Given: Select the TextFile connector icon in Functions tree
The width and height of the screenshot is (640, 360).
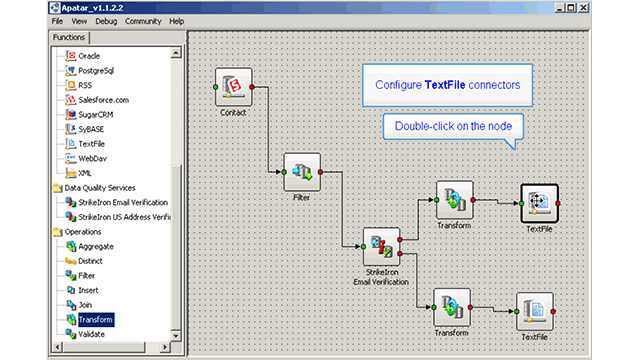Looking at the screenshot, I should [x=71, y=144].
